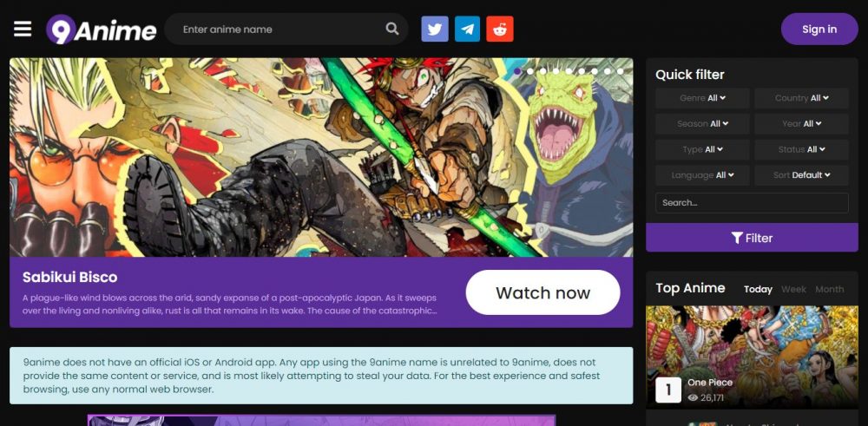Open the One Piece top anime entry
The image size is (868, 426).
(x=710, y=383)
